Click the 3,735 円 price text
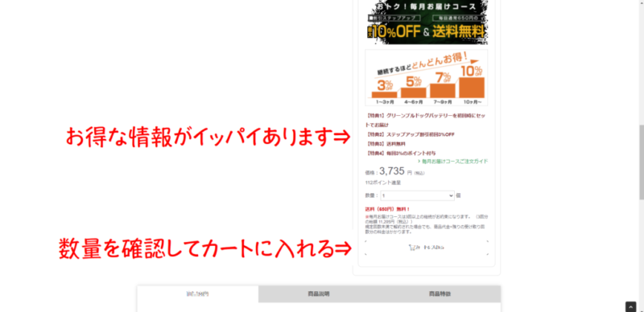 (x=396, y=171)
